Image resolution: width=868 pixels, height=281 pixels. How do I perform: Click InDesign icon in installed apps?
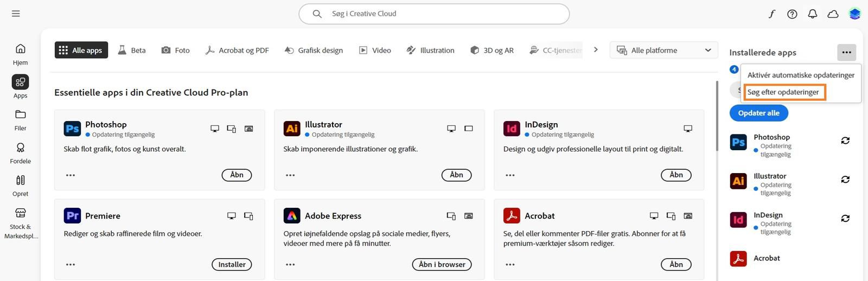tap(738, 220)
